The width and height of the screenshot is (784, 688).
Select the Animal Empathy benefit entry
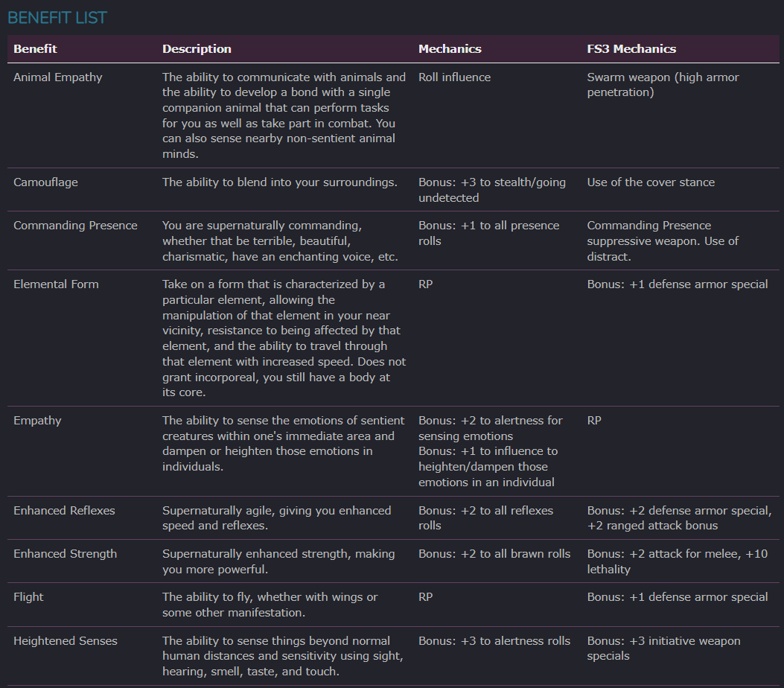pyautogui.click(x=58, y=77)
